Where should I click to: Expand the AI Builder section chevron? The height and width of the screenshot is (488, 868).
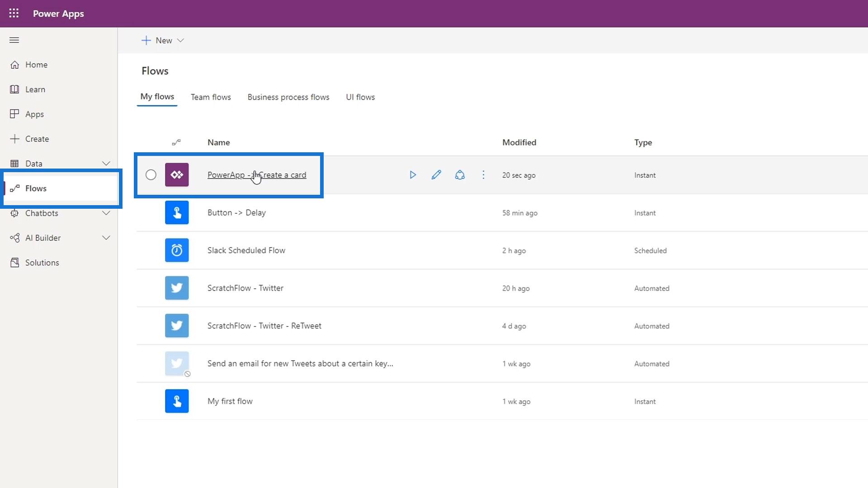[106, 238]
